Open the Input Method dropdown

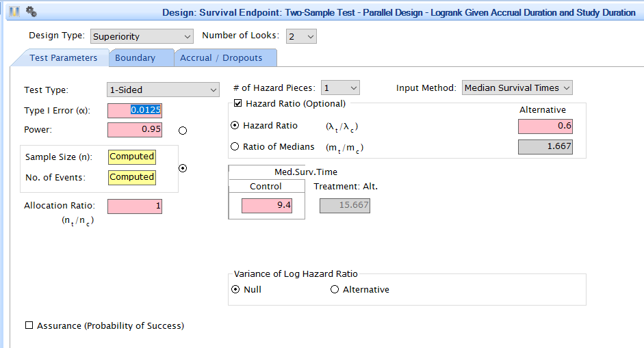click(517, 88)
